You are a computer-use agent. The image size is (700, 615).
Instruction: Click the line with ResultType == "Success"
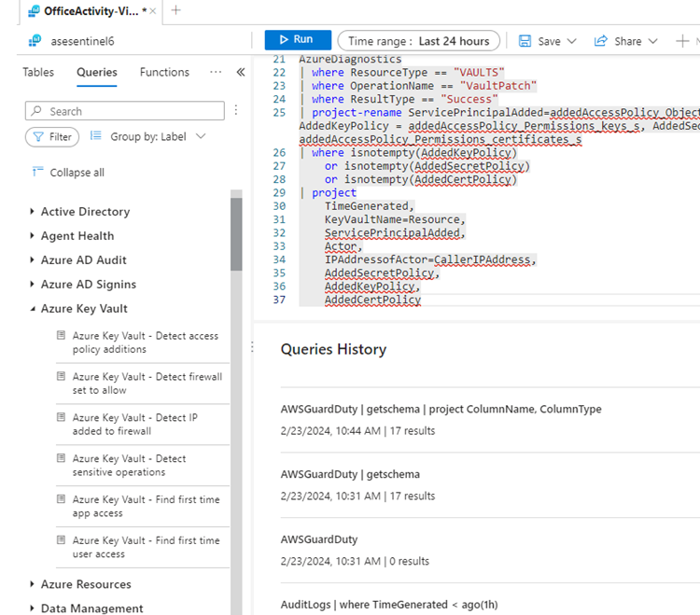pyautogui.click(x=399, y=99)
